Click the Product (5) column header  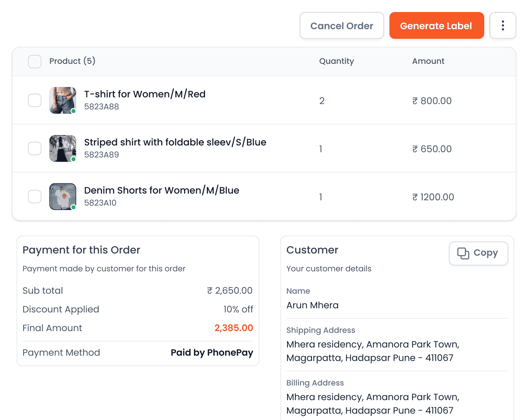(x=72, y=61)
